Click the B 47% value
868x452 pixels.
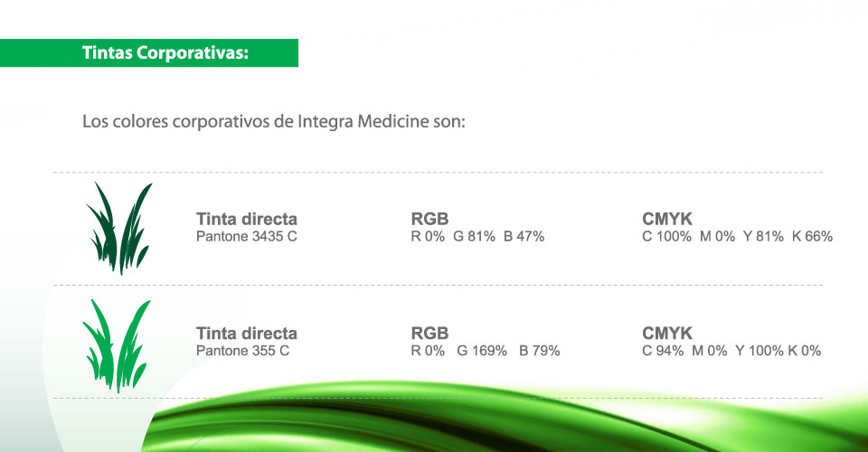point(524,237)
